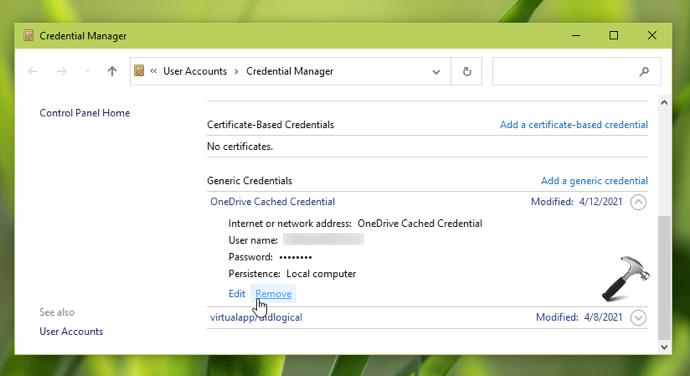Image resolution: width=690 pixels, height=376 pixels.
Task: Refresh the Credential Manager view
Action: click(467, 71)
